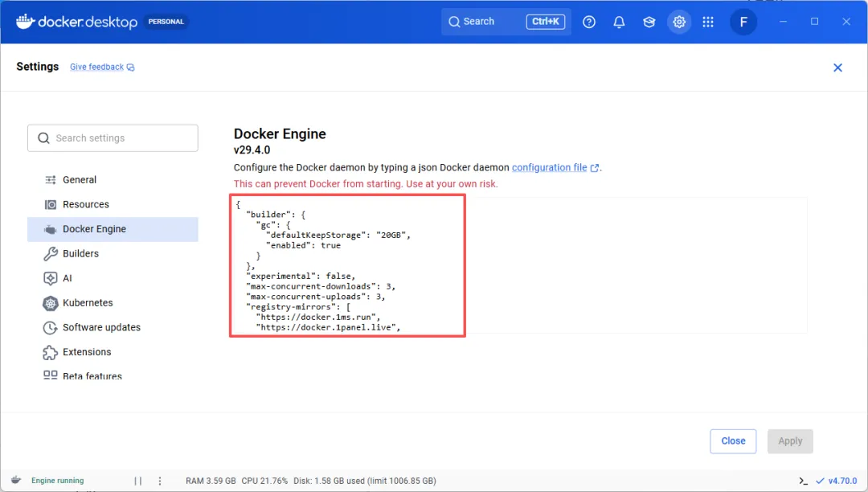Image resolution: width=868 pixels, height=492 pixels.
Task: Click the General sliders icon
Action: (x=51, y=180)
